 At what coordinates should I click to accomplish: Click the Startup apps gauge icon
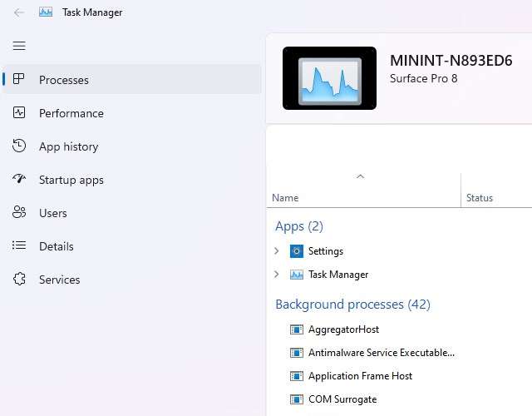pos(19,180)
